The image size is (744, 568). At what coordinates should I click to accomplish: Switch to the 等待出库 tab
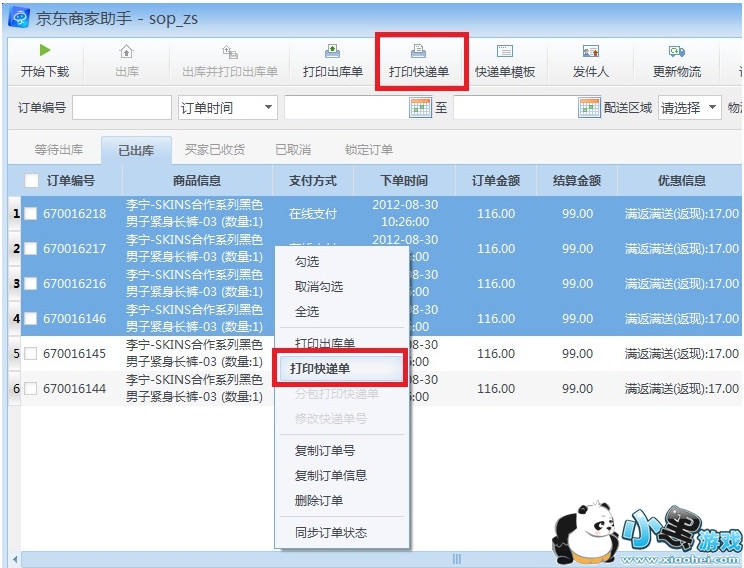[x=59, y=150]
